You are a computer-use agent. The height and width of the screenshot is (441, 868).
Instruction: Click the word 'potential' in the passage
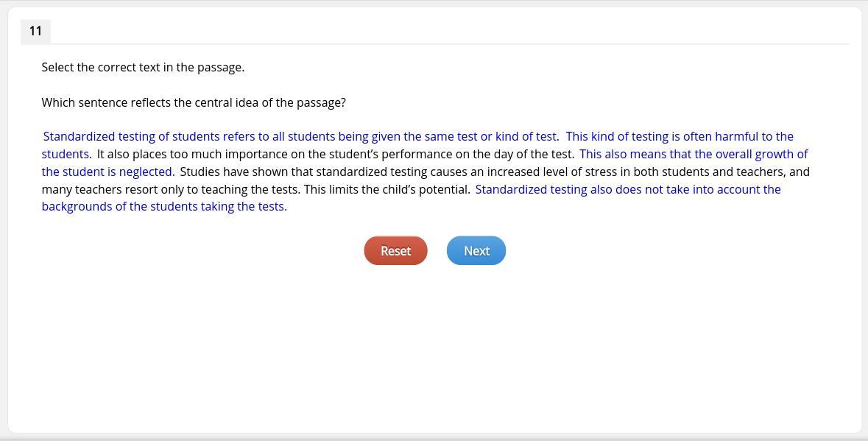443,190
